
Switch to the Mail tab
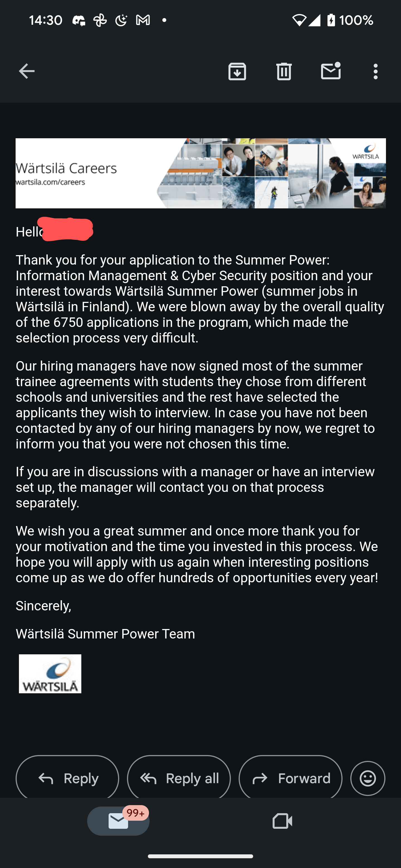(x=118, y=821)
